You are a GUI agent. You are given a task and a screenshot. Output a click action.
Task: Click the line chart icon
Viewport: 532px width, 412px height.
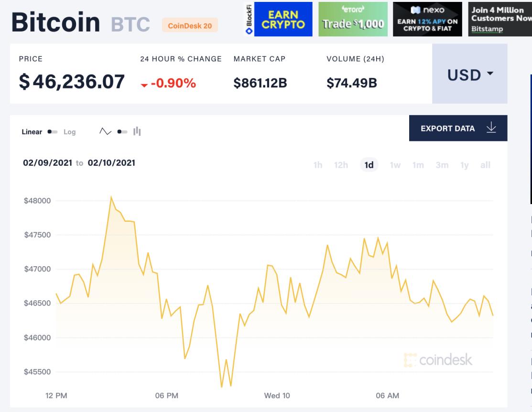(104, 131)
